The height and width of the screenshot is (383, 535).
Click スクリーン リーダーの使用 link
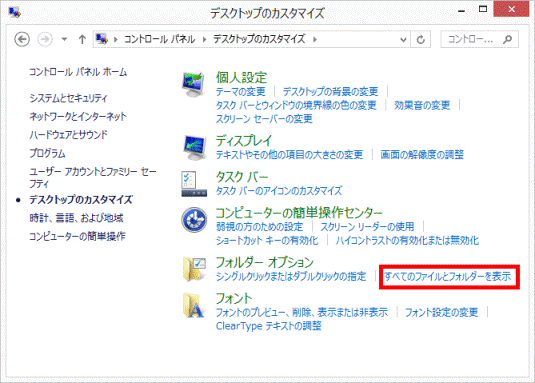(367, 227)
